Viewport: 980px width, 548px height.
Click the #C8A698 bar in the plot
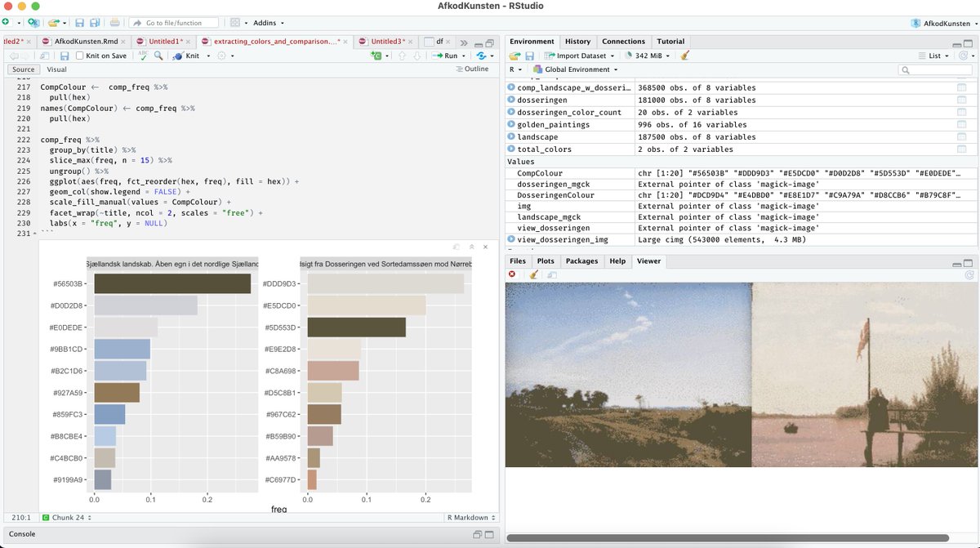click(332, 371)
